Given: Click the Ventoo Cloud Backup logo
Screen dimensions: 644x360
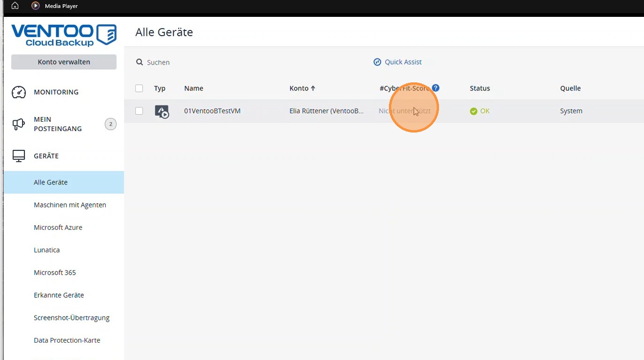Looking at the screenshot, I should 64,36.
